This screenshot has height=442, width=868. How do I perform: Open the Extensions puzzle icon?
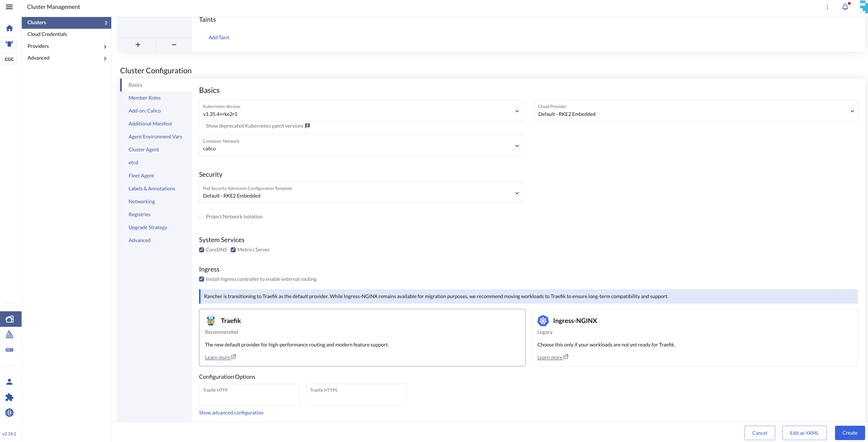[x=9, y=397]
